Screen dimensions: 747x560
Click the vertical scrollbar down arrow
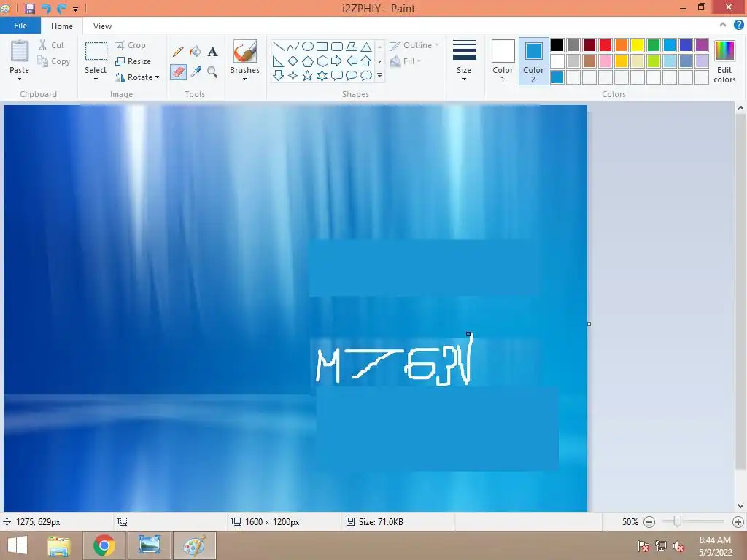coord(740,506)
